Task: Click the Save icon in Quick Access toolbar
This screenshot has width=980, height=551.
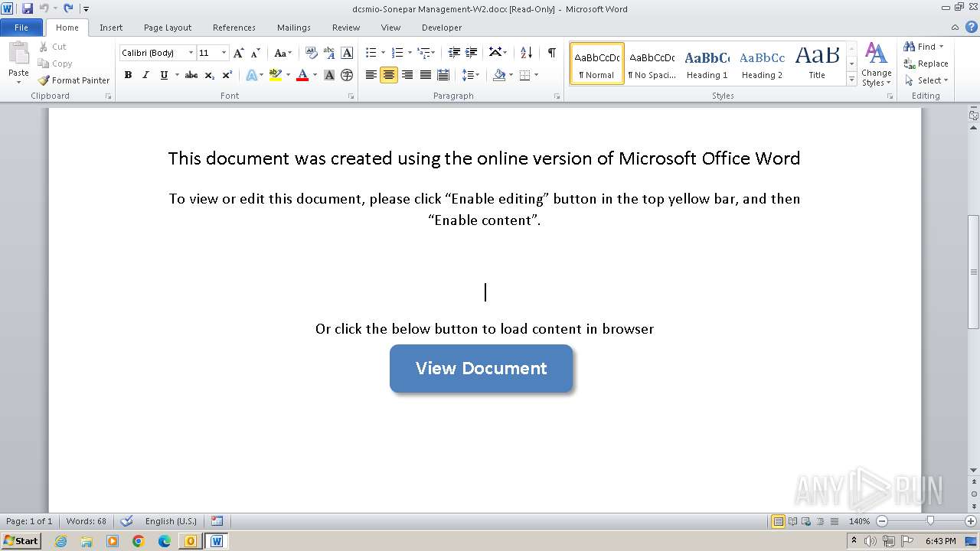Action: pos(28,8)
